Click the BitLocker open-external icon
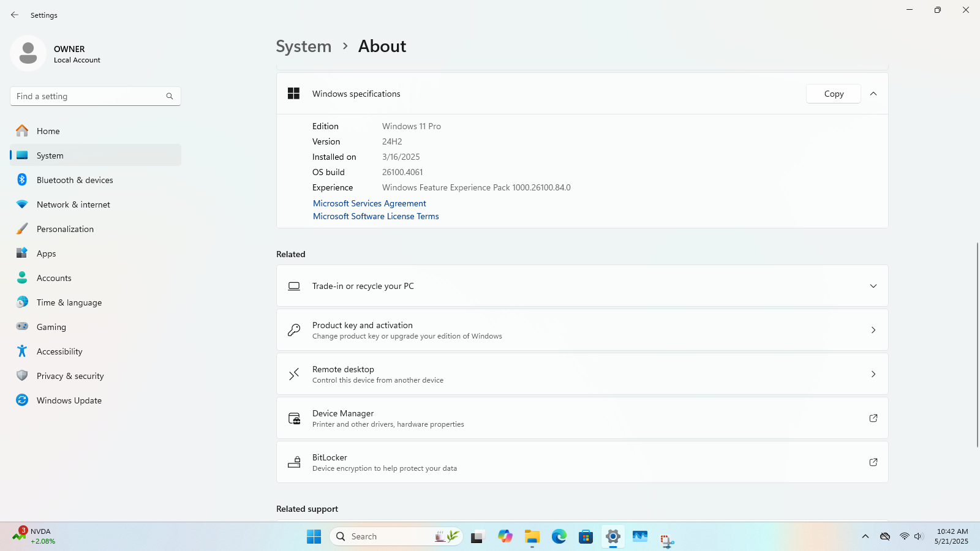 [873, 462]
